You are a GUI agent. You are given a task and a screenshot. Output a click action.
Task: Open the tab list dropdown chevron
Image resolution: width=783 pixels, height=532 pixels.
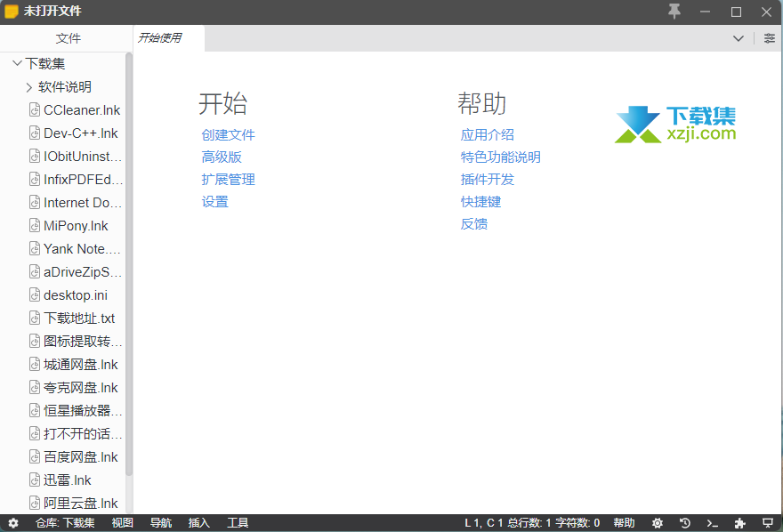738,38
